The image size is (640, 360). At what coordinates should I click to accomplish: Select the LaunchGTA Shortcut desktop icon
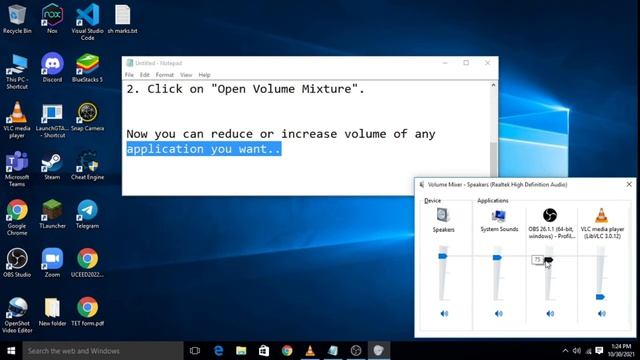pos(52,120)
